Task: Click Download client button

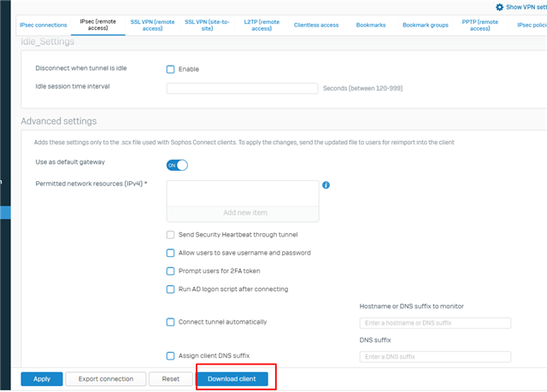Action: [x=232, y=379]
